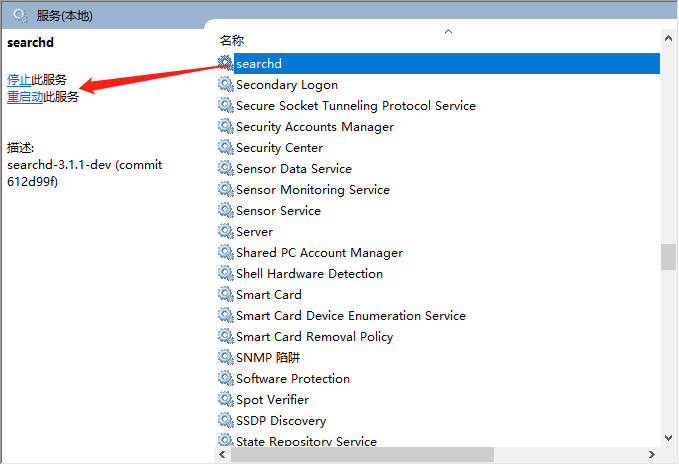Select Smart Card Device Enumeration Service

tap(350, 316)
